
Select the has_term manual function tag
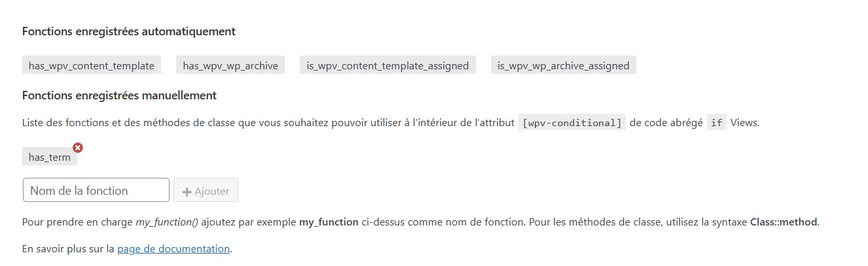tap(50, 157)
